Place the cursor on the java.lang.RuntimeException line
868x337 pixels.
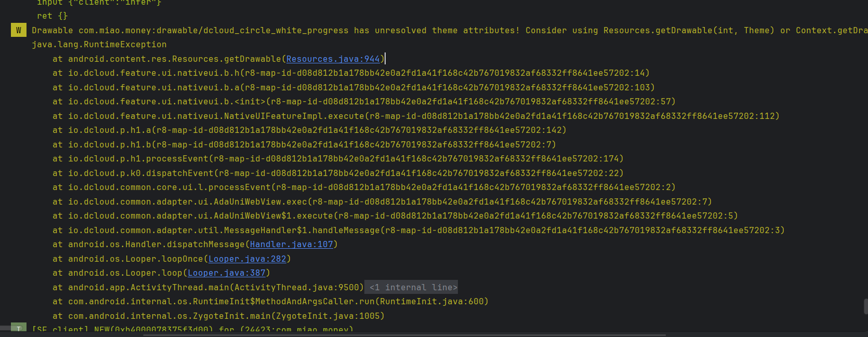coord(99,45)
